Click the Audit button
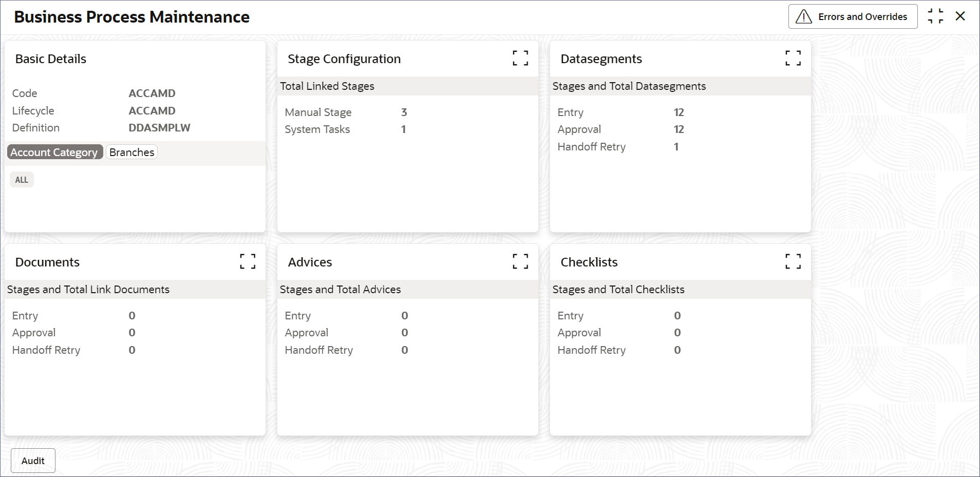This screenshot has width=980, height=477. click(33, 461)
